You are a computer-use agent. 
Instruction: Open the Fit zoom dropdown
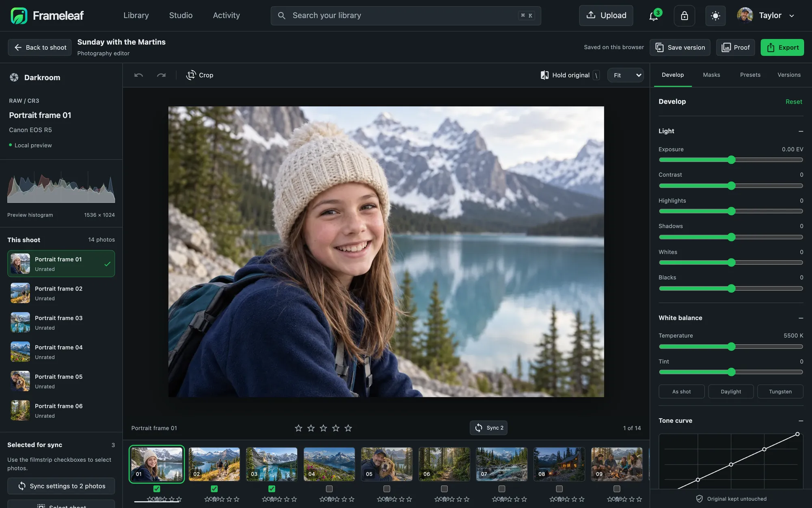(x=626, y=75)
